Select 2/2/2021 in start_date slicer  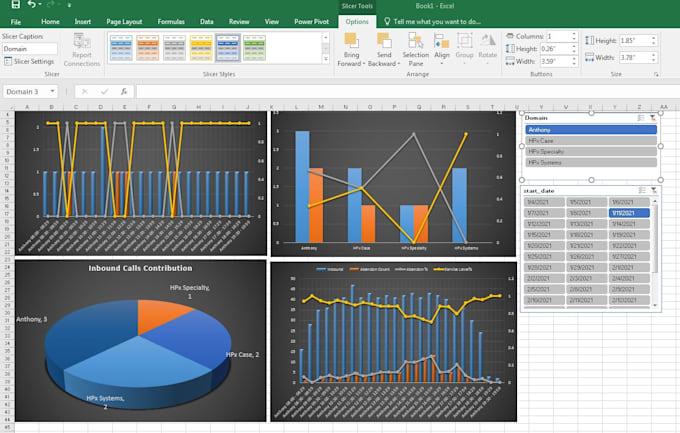coord(544,278)
